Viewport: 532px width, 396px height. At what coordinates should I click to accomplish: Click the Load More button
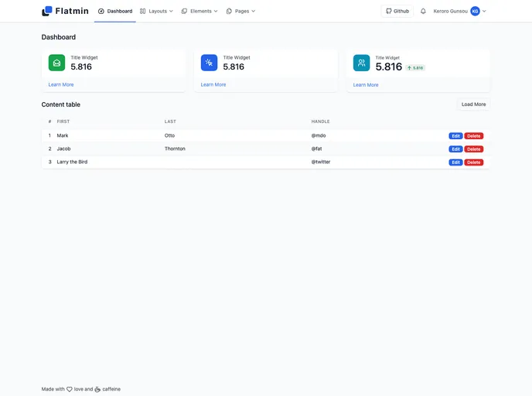473,104
